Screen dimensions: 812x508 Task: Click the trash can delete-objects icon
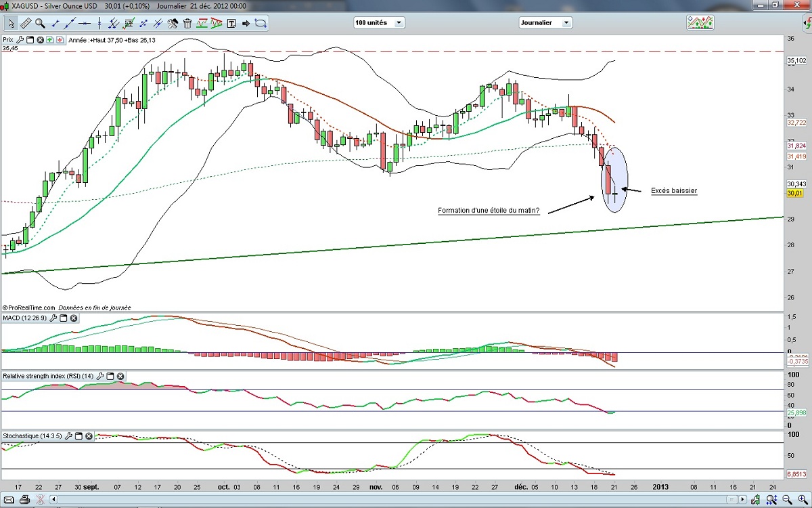pyautogui.click(x=187, y=23)
